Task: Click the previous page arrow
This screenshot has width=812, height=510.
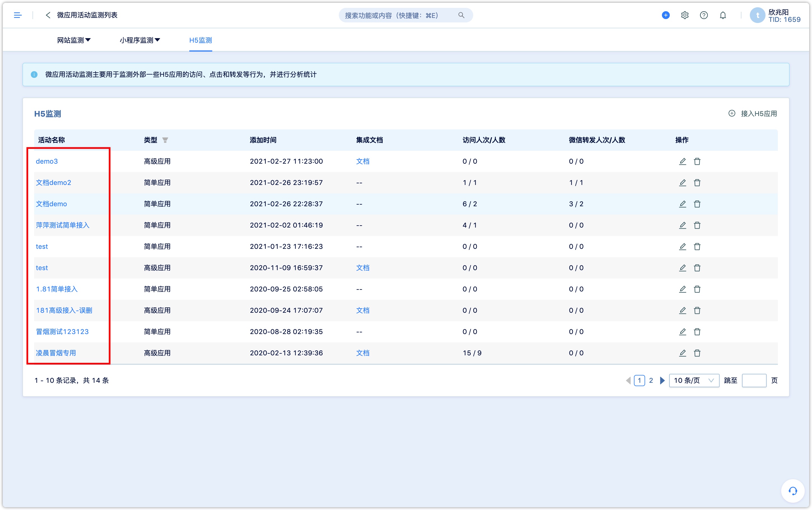Action: pyautogui.click(x=628, y=381)
